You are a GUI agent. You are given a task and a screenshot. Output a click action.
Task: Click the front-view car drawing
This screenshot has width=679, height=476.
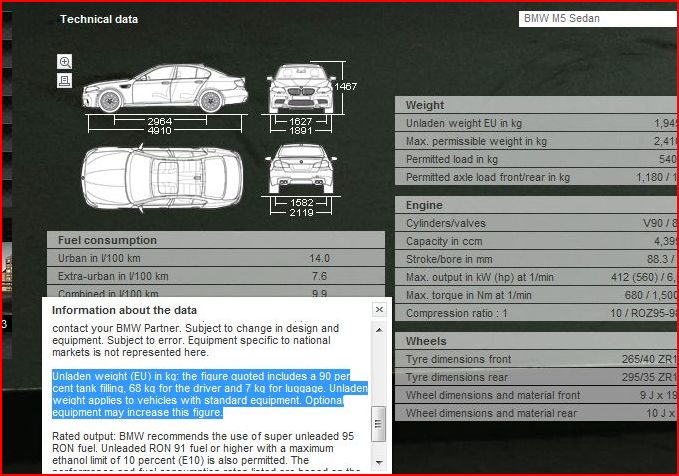[301, 89]
